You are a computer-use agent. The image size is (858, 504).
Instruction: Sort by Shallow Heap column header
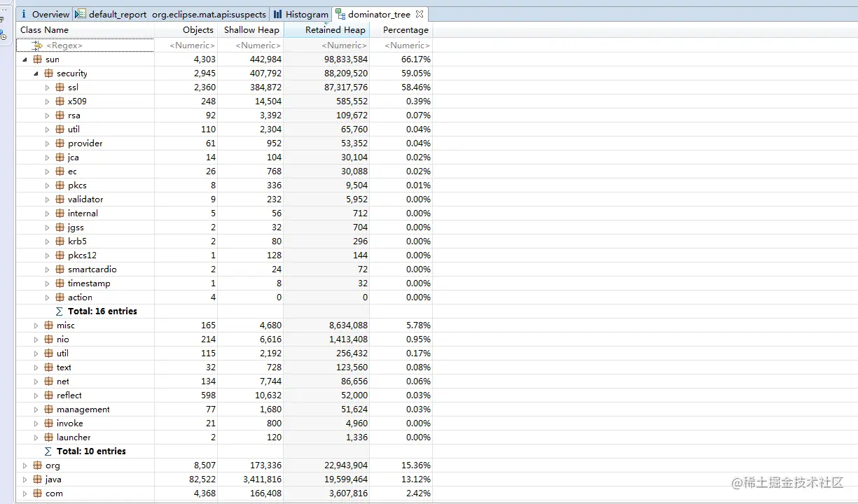[251, 30]
